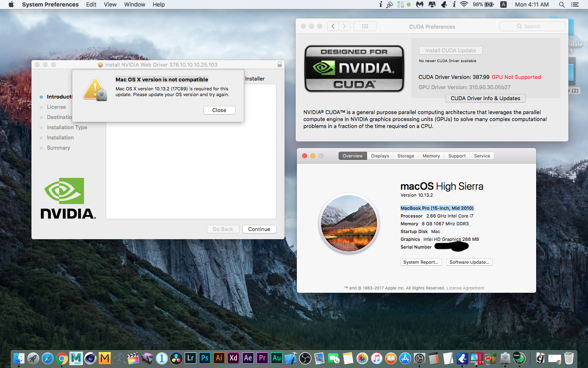Open Final Cut Pro in the dock
The height and width of the screenshot is (368, 588).
(x=133, y=359)
